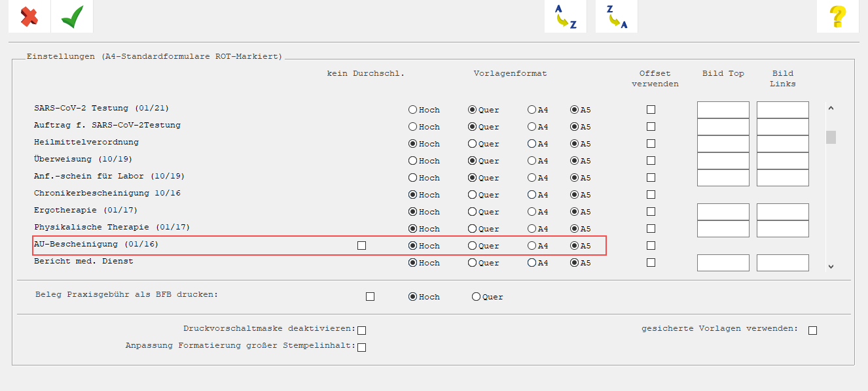
Task: Click the Heilmittelverordnung form label
Action: coord(86,143)
